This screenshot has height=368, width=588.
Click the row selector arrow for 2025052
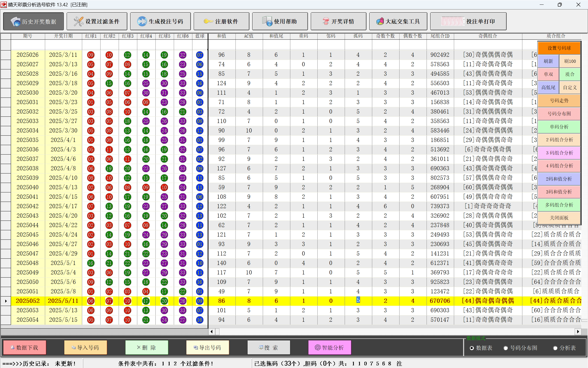6,301
